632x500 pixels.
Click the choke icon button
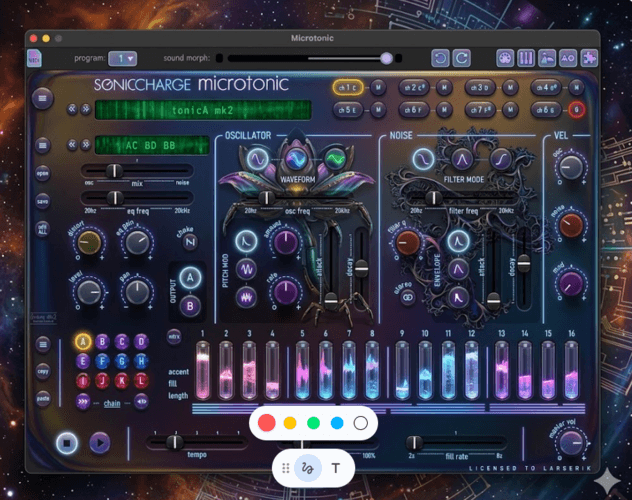click(x=190, y=242)
